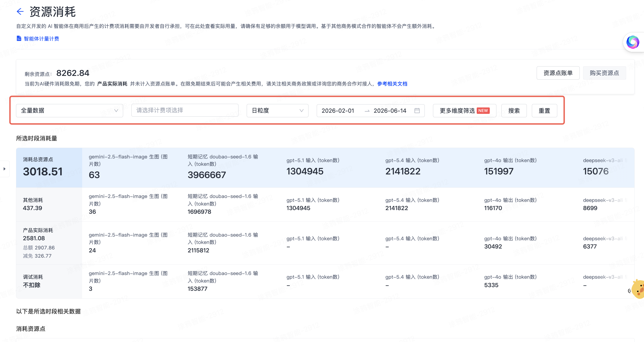Open the 资源点账单 button
This screenshot has width=644, height=342.
(x=558, y=73)
